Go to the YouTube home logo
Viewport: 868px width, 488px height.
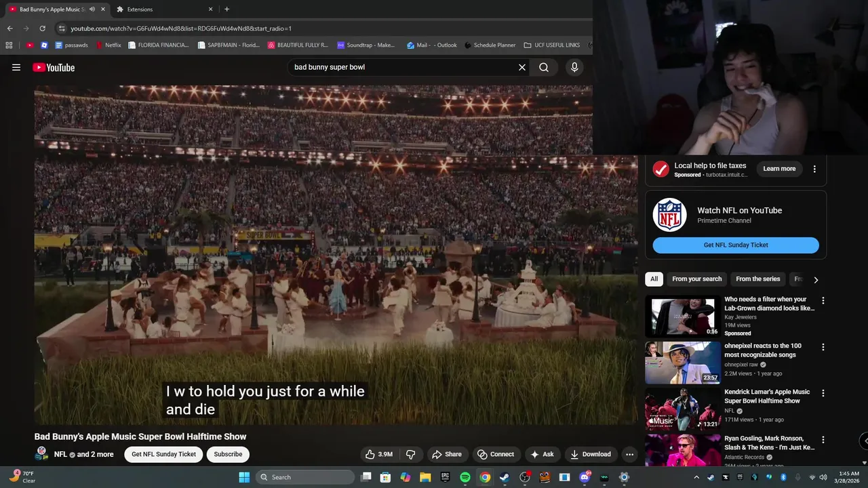pos(54,67)
